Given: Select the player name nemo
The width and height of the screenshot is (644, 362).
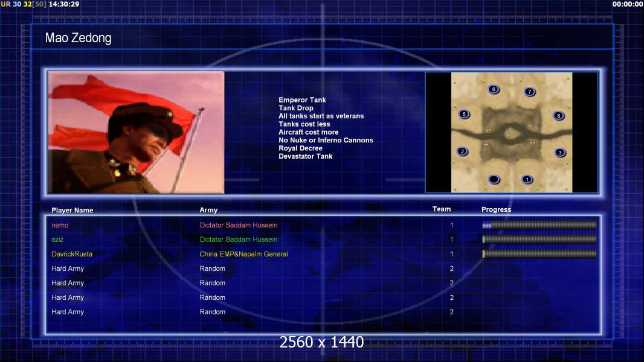Looking at the screenshot, I should (x=60, y=225).
